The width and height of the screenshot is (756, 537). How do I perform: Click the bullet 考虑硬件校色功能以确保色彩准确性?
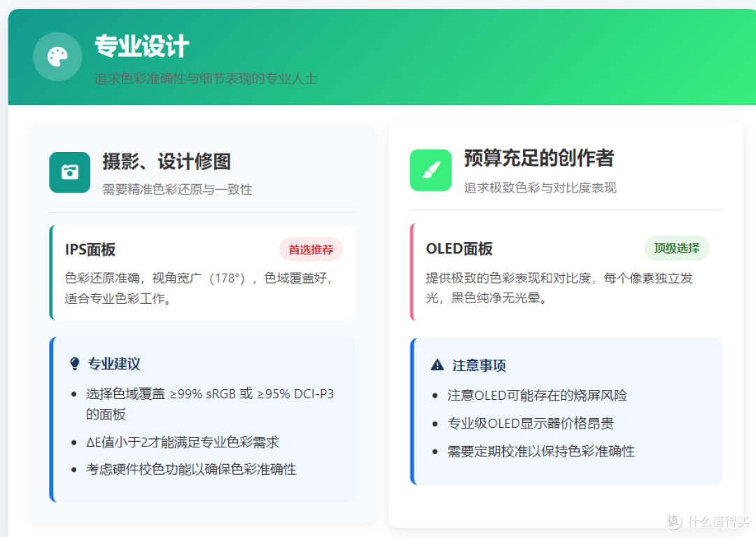pos(191,469)
